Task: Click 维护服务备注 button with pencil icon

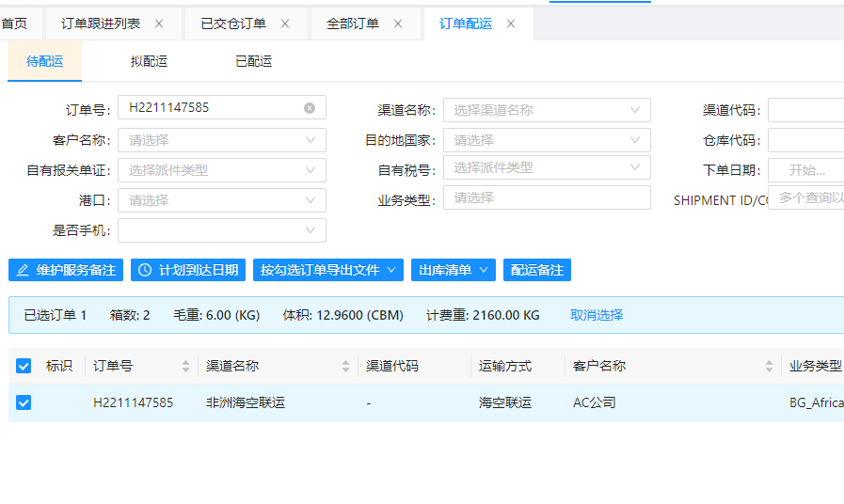Action: 66,270
